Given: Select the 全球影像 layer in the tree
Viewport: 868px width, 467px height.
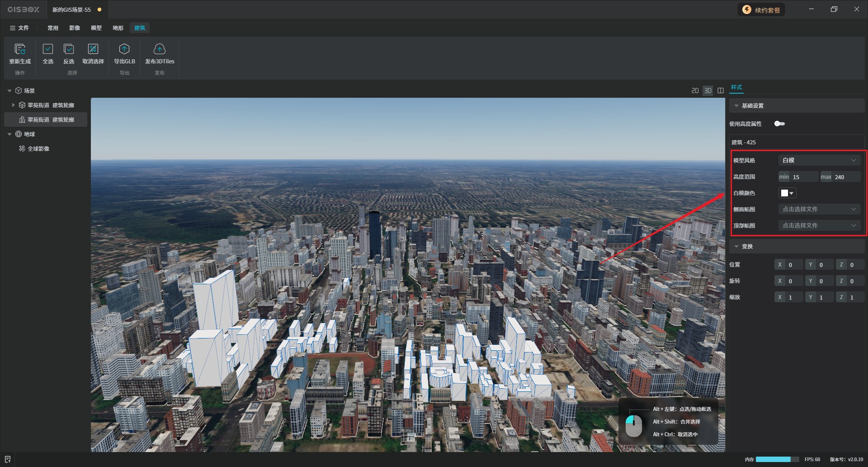Looking at the screenshot, I should (x=38, y=148).
